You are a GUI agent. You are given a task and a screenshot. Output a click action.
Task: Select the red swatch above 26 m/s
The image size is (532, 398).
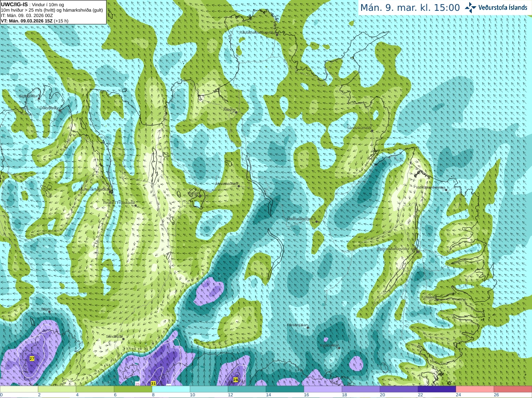[513, 389]
